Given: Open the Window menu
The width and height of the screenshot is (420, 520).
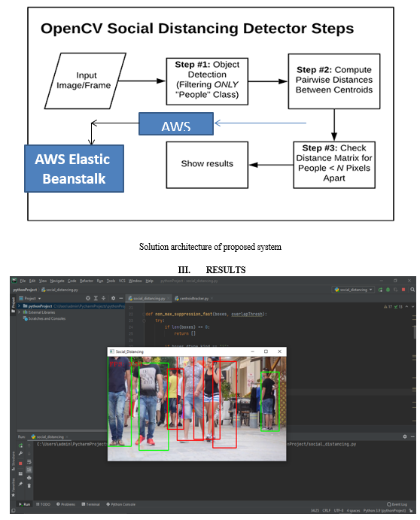Looking at the screenshot, I should [x=135, y=281].
